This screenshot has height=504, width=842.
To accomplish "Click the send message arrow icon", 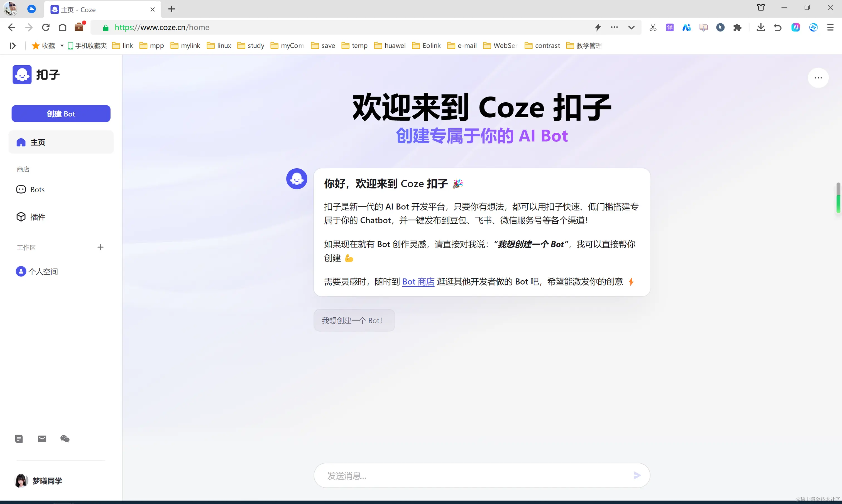I will click(637, 475).
